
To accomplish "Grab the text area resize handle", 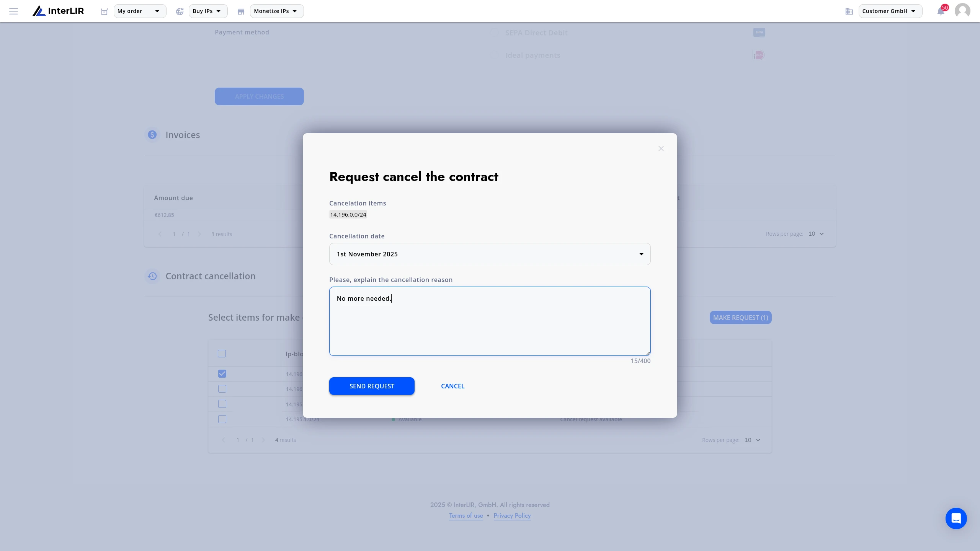I will pos(648,353).
